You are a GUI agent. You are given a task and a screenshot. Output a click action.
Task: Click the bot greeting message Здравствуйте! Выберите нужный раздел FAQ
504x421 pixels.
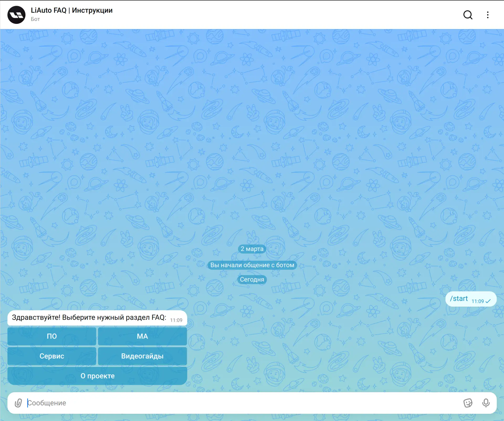[97, 318]
